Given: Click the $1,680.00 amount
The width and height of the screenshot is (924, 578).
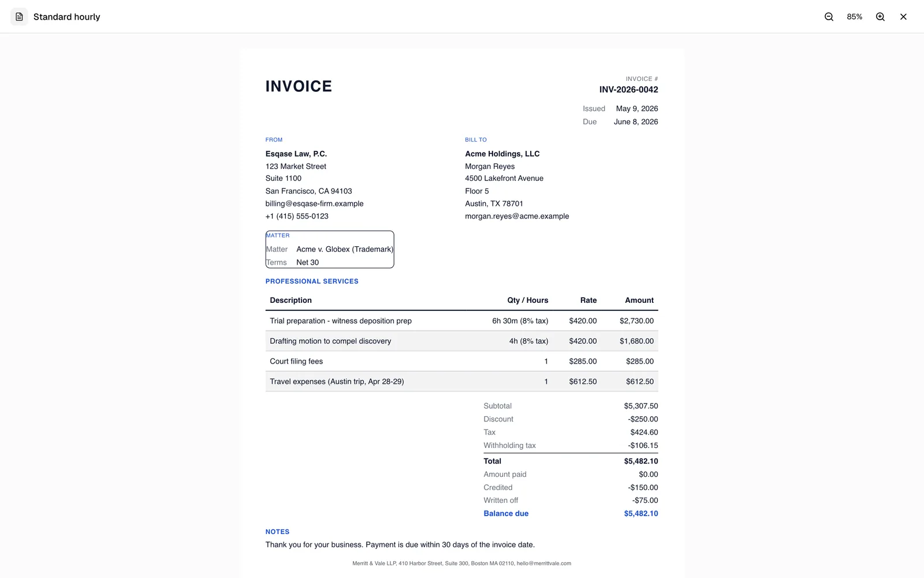Looking at the screenshot, I should pyautogui.click(x=636, y=341).
